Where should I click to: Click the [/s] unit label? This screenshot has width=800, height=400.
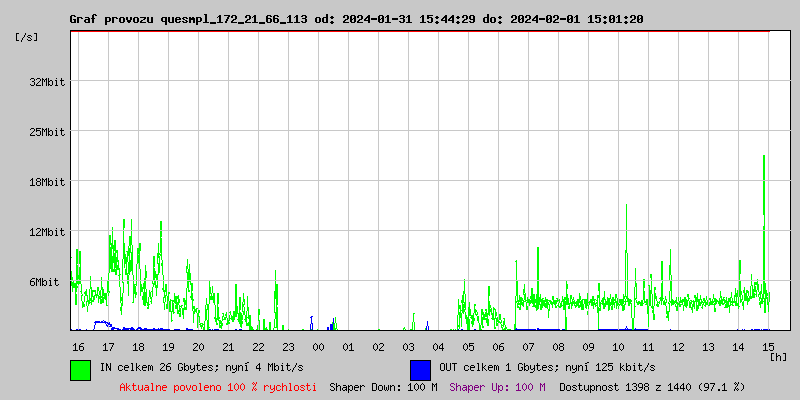pyautogui.click(x=27, y=37)
